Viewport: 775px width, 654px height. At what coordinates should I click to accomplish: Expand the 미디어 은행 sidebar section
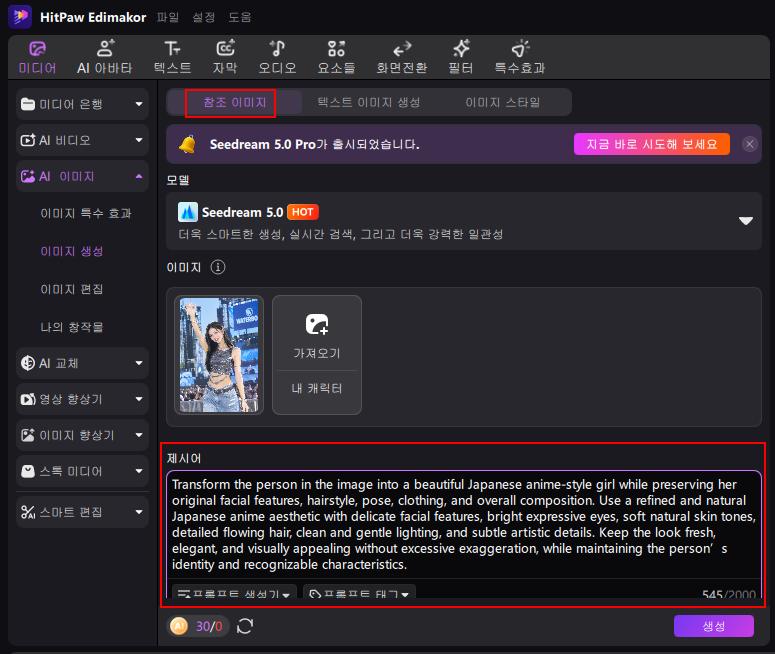pos(83,104)
